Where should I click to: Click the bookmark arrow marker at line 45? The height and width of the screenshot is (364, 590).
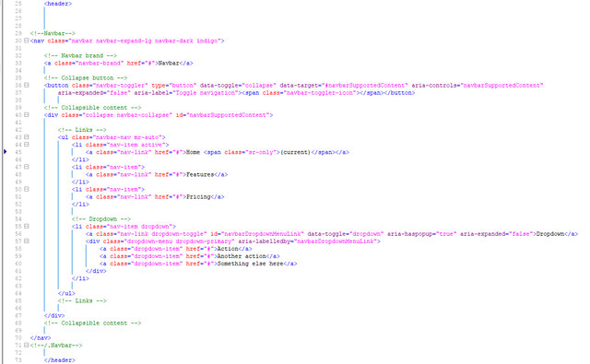click(x=5, y=152)
